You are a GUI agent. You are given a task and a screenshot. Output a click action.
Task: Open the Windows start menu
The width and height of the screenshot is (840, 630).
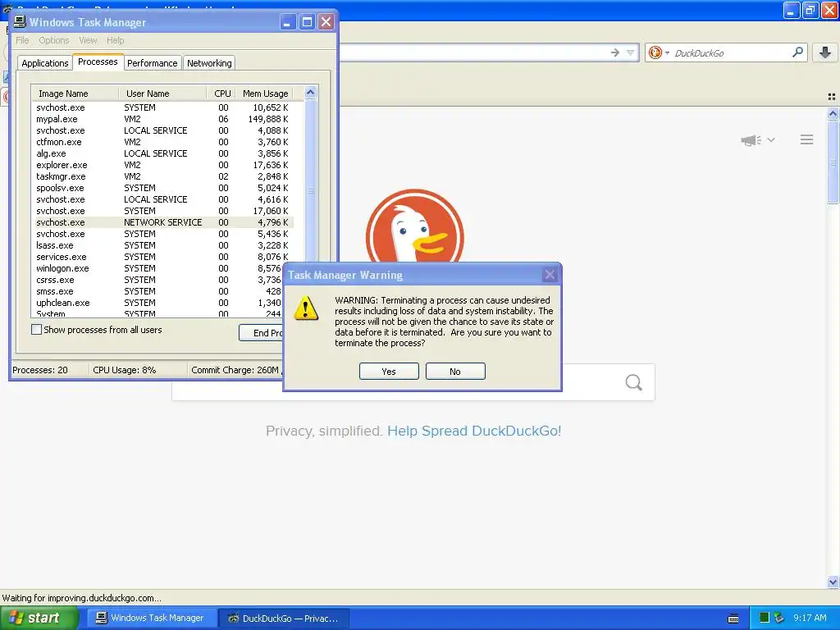pyautogui.click(x=39, y=618)
